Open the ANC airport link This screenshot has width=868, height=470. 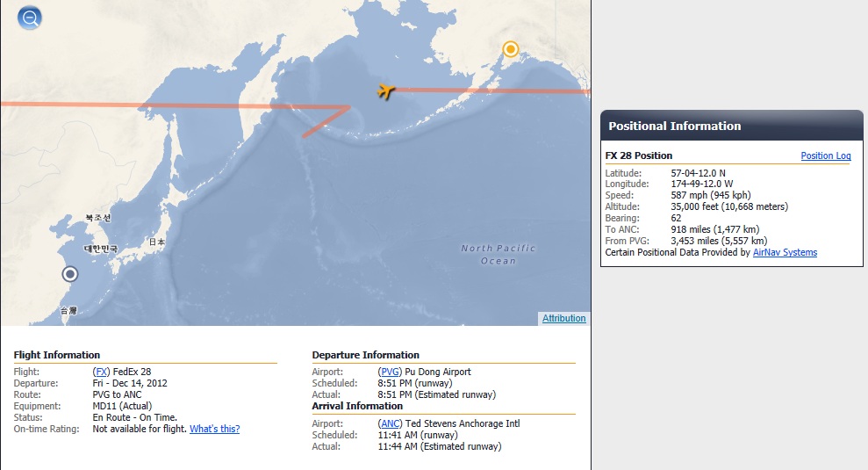(390, 423)
